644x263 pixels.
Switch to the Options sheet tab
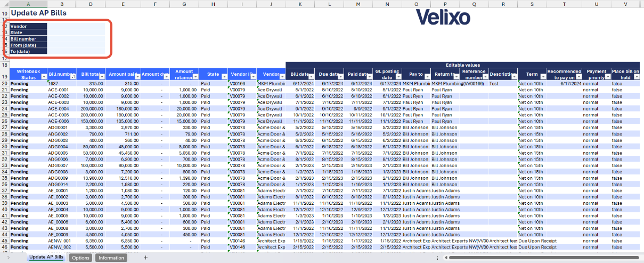(x=81, y=258)
